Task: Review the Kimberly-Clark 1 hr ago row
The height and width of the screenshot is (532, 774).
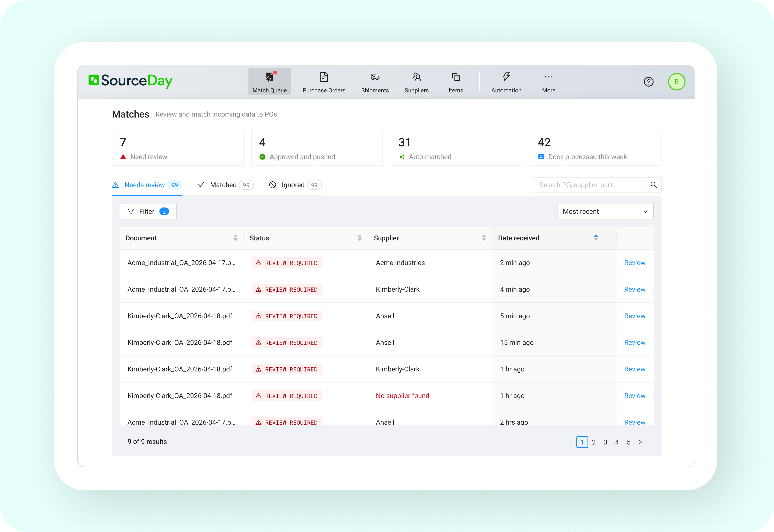Action: 634,369
